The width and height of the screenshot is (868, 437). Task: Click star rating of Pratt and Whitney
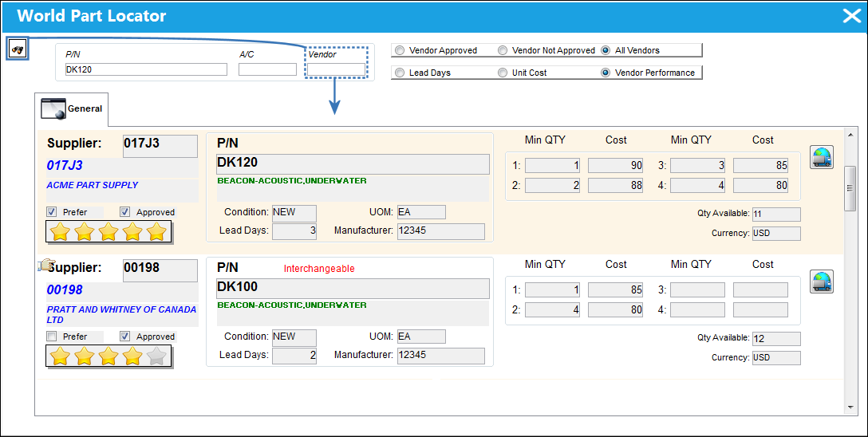click(108, 356)
